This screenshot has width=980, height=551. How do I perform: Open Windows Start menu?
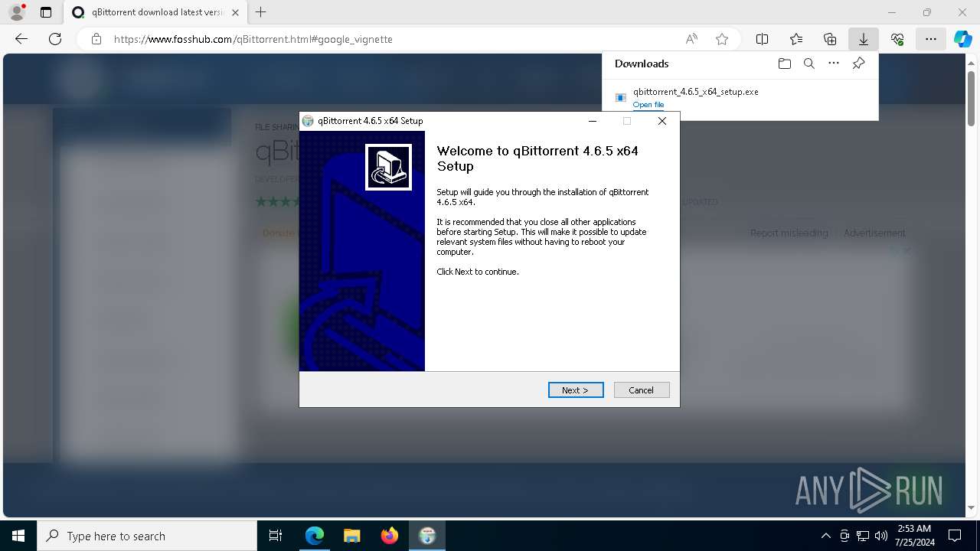(18, 536)
